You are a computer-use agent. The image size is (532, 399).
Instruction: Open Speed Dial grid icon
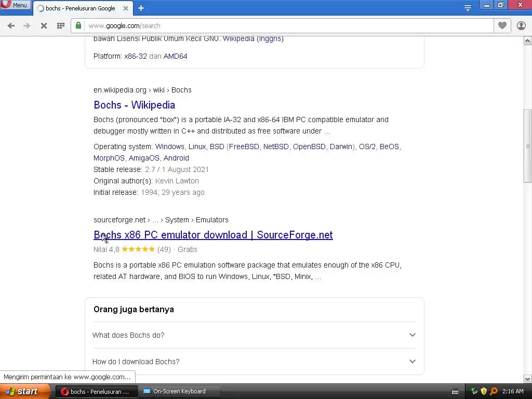(61, 26)
